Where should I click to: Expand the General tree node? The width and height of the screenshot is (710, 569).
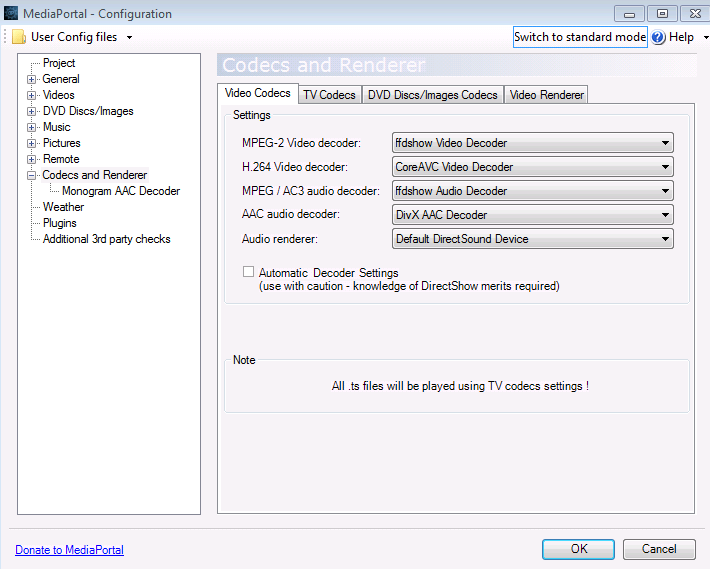32,79
